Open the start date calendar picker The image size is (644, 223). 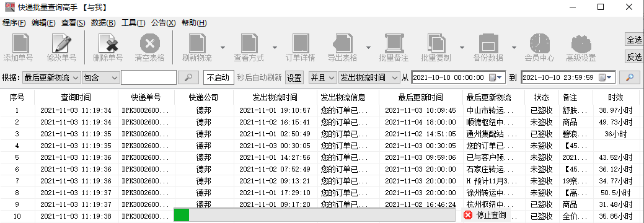495,77
